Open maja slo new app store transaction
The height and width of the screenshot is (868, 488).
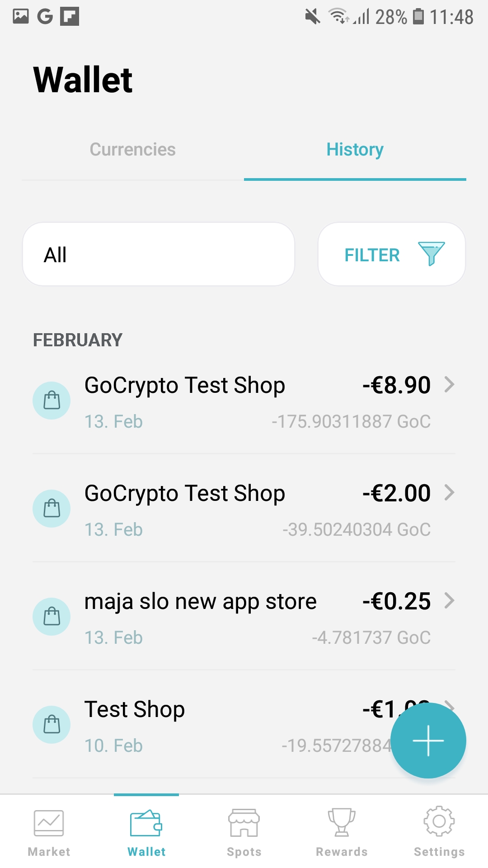pos(244,617)
